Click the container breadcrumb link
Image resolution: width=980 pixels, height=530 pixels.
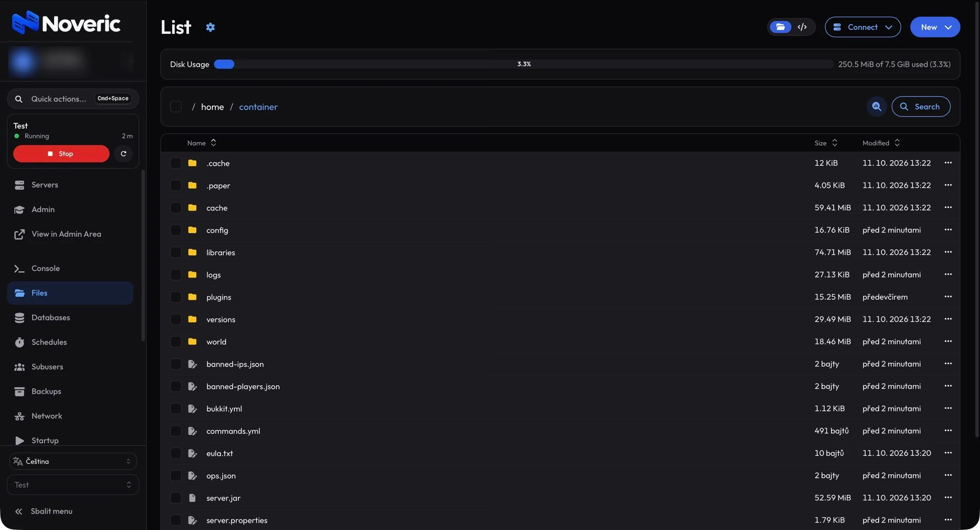(258, 107)
